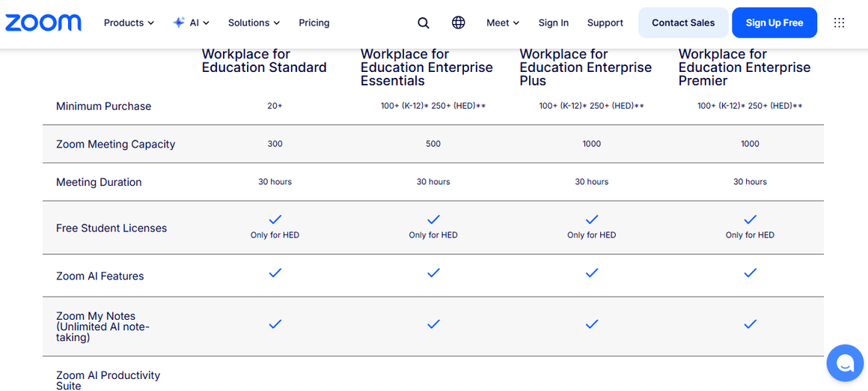Screen dimensions: 868x391
Task: Click the Zoom Meeting Capacity row label
Action: pos(116,145)
